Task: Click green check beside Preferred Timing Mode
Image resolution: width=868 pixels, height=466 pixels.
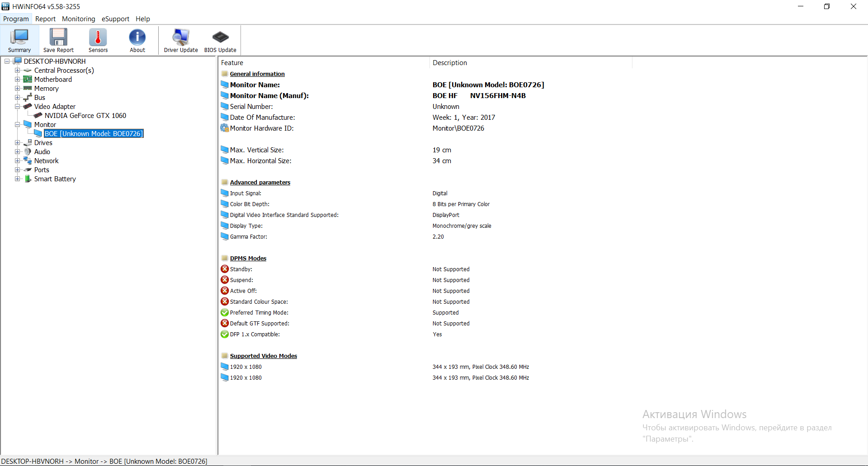Action: pos(225,312)
